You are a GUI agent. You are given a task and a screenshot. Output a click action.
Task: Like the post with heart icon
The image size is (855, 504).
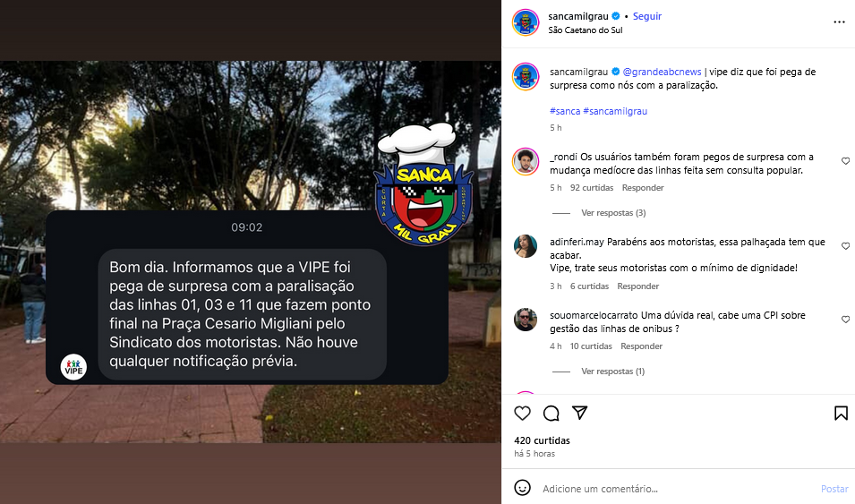coord(522,414)
